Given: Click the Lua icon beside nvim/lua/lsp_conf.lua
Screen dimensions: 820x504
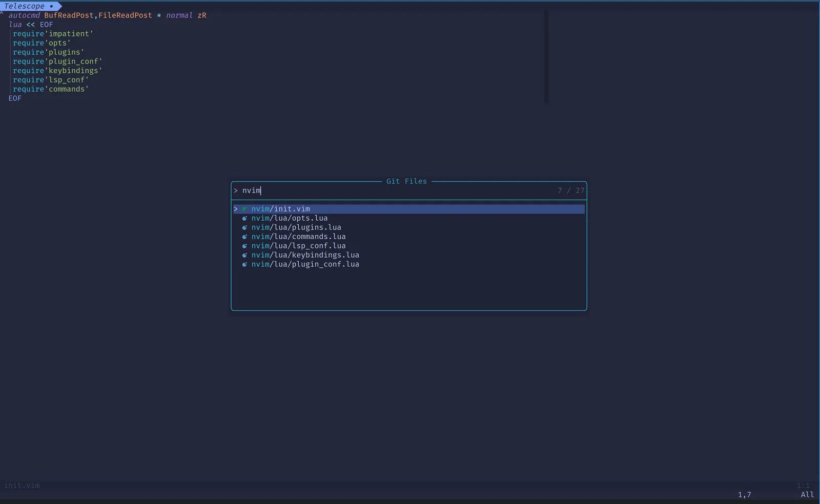Looking at the screenshot, I should point(244,246).
